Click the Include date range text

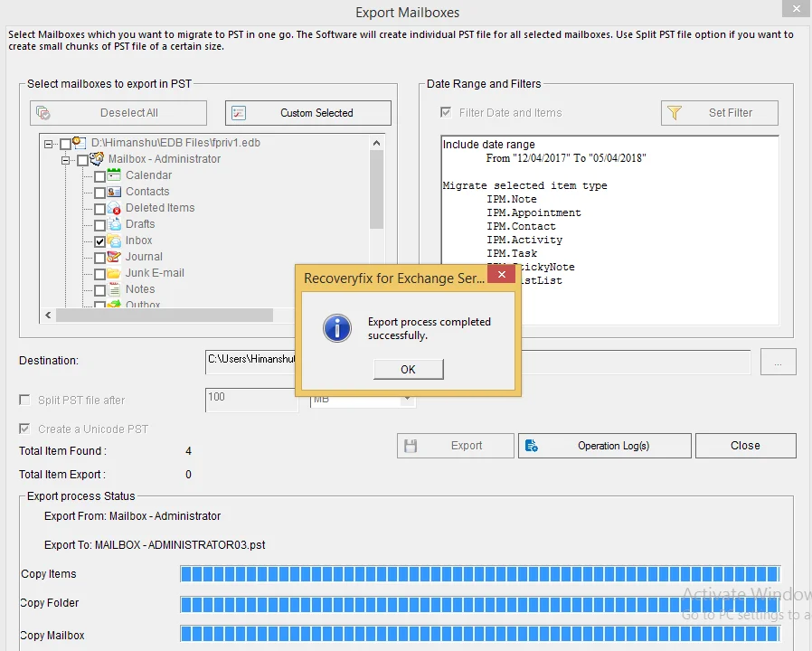(488, 145)
